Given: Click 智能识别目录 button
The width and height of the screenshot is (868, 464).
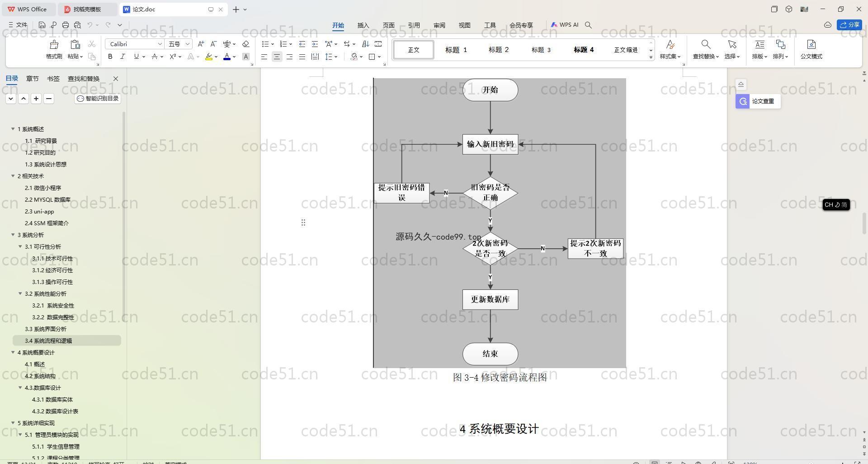Looking at the screenshot, I should (x=98, y=99).
